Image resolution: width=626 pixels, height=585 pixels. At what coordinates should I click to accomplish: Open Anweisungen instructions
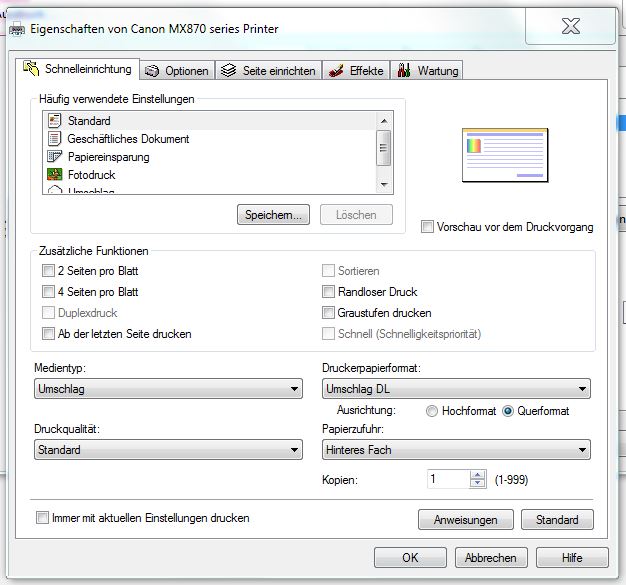pyautogui.click(x=466, y=520)
